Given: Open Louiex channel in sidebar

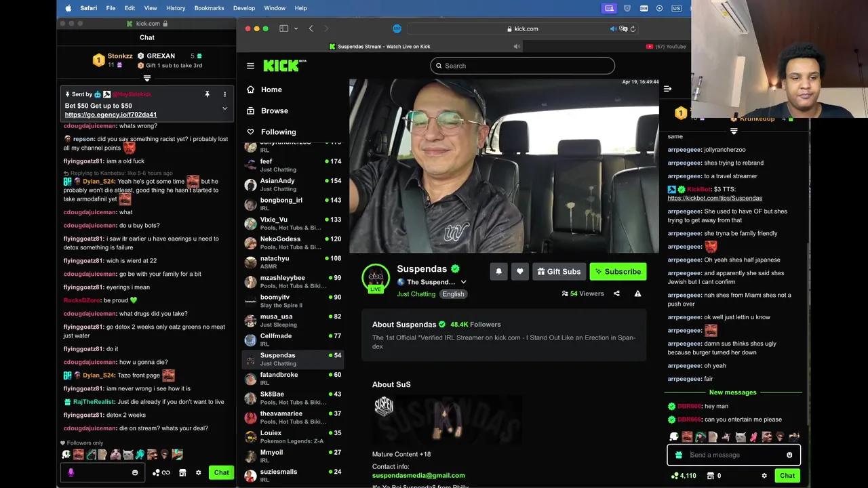Looking at the screenshot, I should pyautogui.click(x=292, y=436).
